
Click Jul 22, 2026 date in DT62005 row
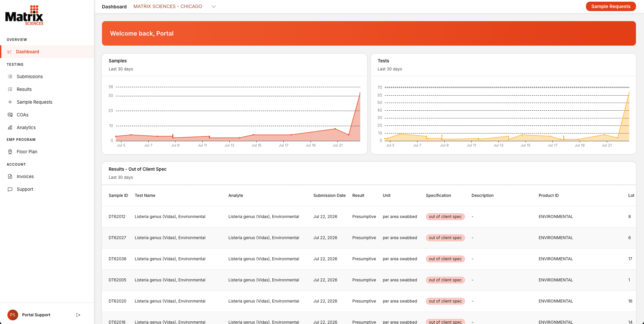(x=325, y=280)
